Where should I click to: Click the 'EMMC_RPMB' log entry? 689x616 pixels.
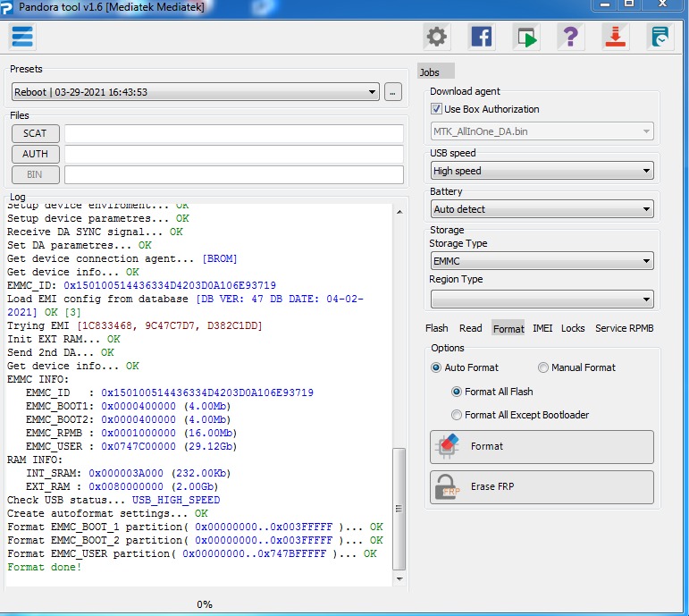pyautogui.click(x=131, y=433)
